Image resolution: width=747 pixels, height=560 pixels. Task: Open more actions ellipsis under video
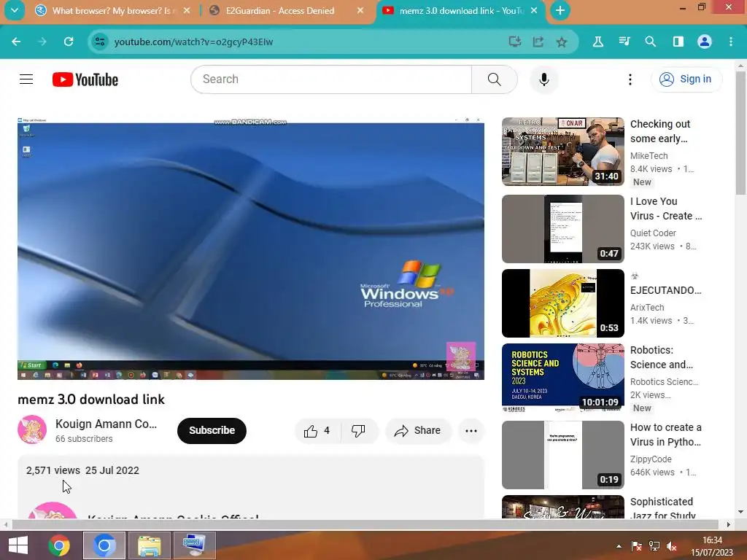click(471, 430)
